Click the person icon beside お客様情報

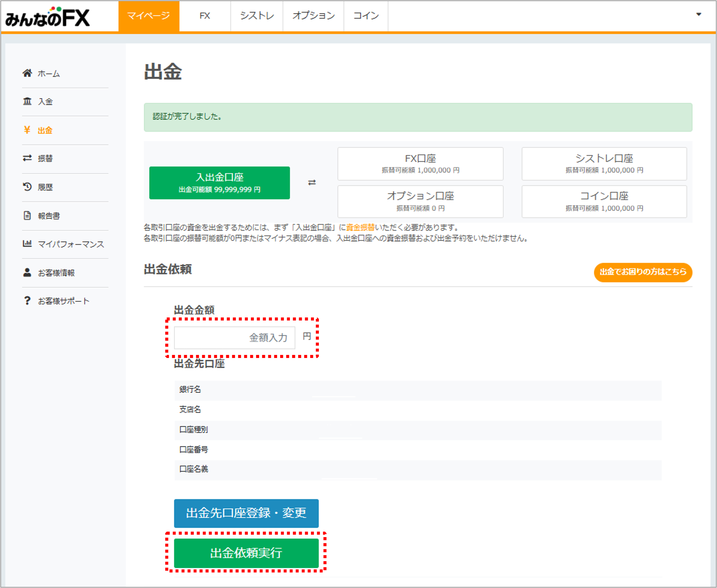pyautogui.click(x=27, y=273)
